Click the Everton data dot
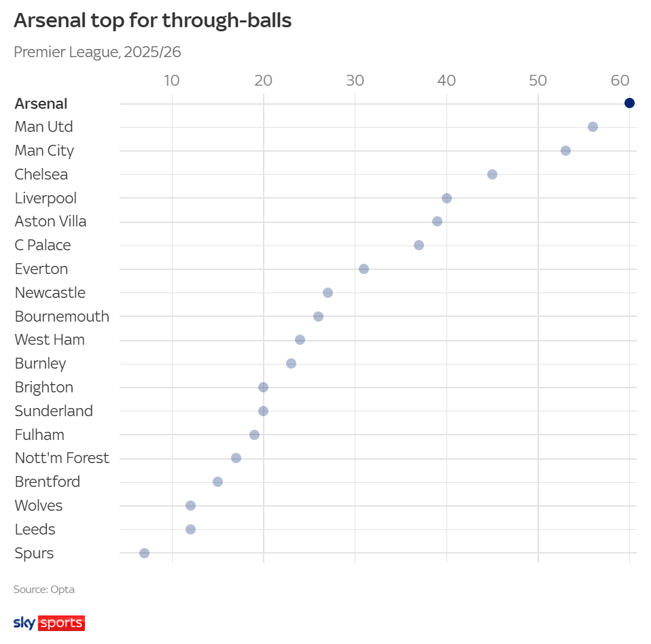The width and height of the screenshot is (651, 644). click(364, 269)
